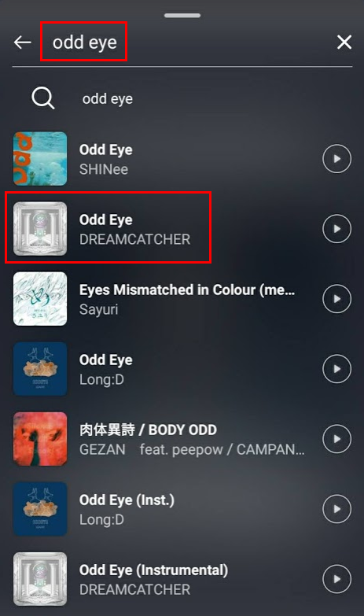Preview Odd Eye (Instrumental) by DREAMCATCHER
Image resolution: width=364 pixels, height=616 pixels.
(x=336, y=579)
